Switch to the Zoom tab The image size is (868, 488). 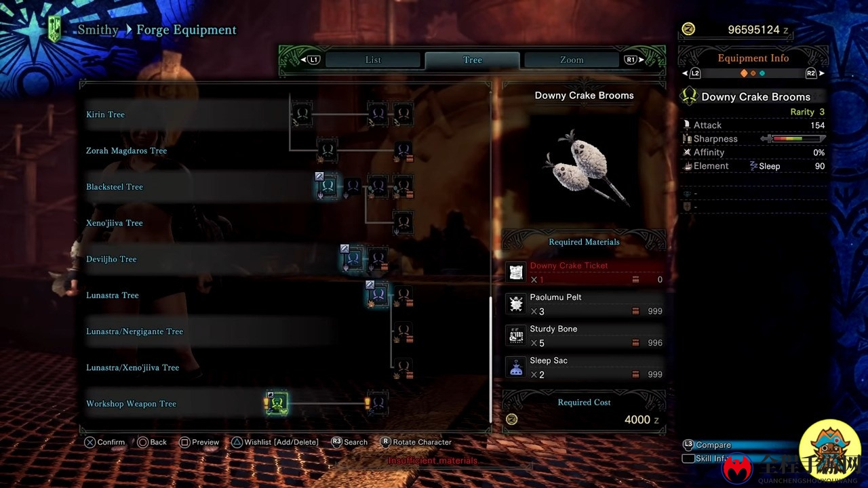click(572, 60)
